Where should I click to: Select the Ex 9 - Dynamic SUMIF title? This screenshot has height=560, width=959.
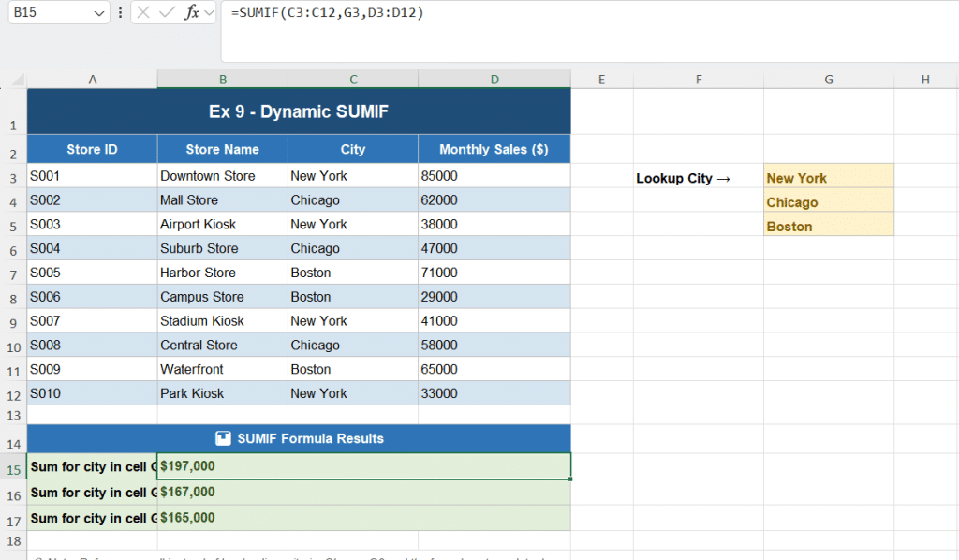coord(298,111)
